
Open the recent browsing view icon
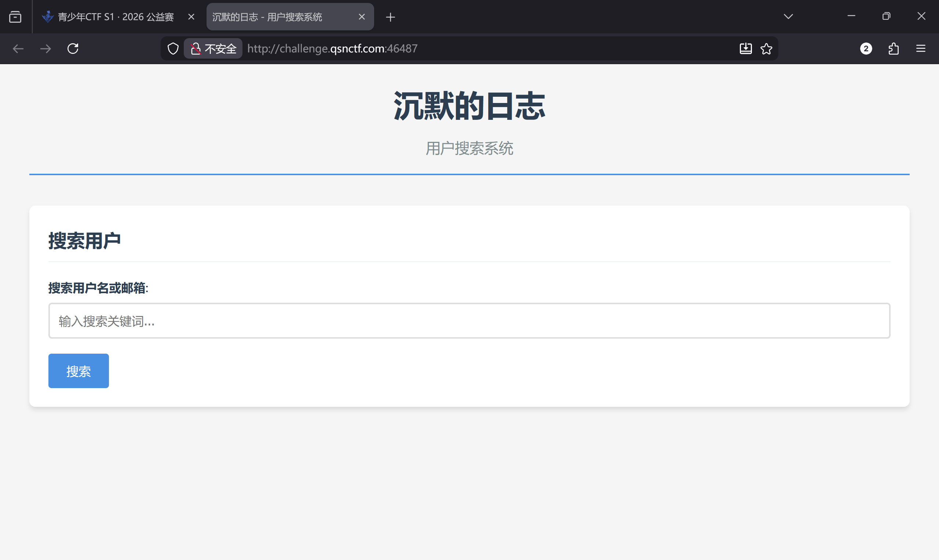pyautogui.click(x=15, y=17)
